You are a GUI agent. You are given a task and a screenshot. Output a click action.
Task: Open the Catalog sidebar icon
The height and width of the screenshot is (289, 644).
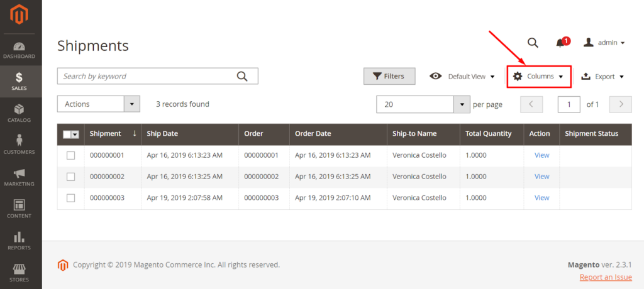[x=19, y=109]
